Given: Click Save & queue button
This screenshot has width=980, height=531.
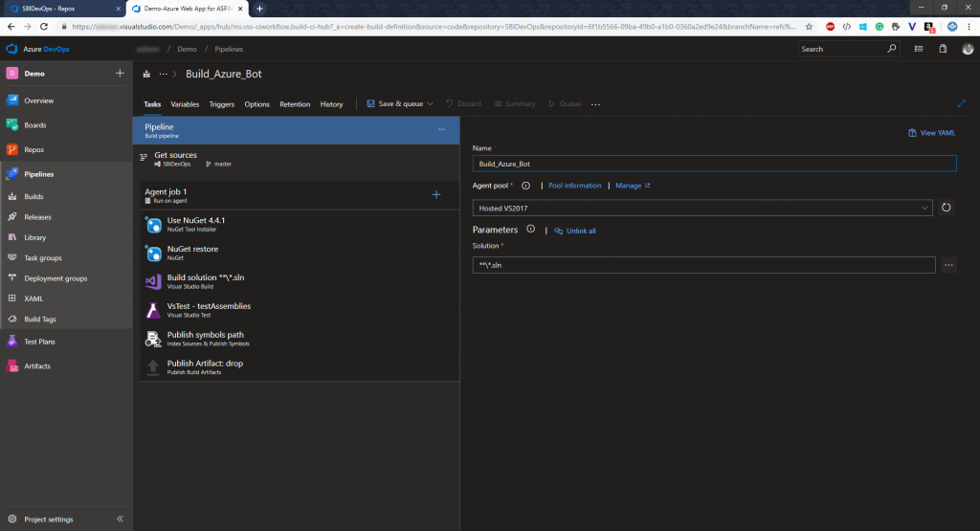Looking at the screenshot, I should [x=395, y=103].
